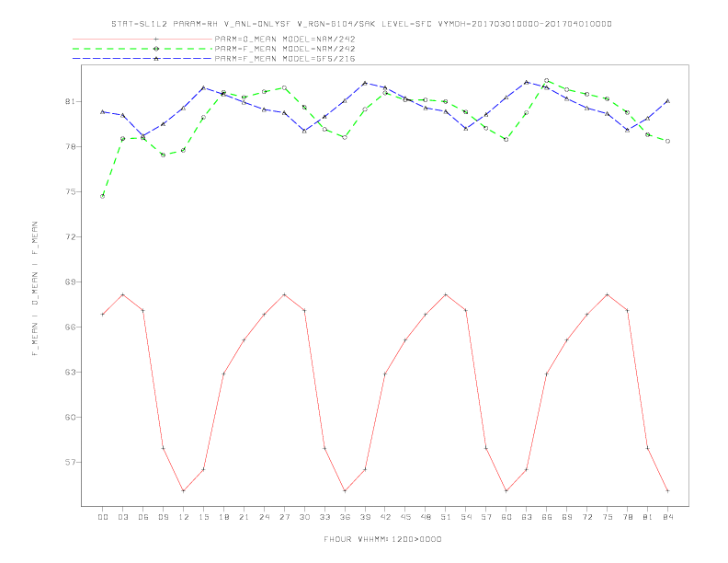The image size is (728, 563).
Task: Click x-axis forecast hour label 12
Action: (184, 517)
